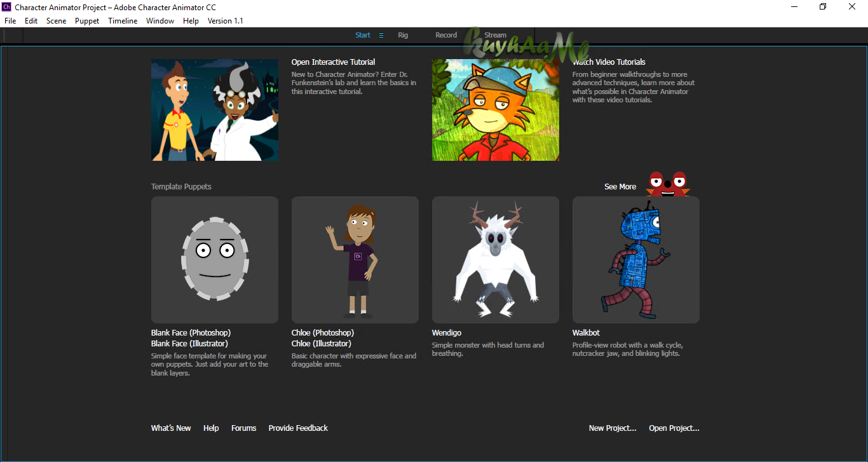Open Blank Face (Photoshop) template
The height and width of the screenshot is (462, 868).
[191, 333]
